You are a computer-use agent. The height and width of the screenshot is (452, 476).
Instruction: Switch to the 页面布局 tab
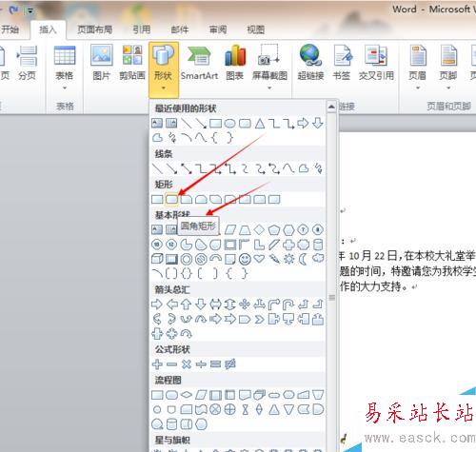point(95,29)
